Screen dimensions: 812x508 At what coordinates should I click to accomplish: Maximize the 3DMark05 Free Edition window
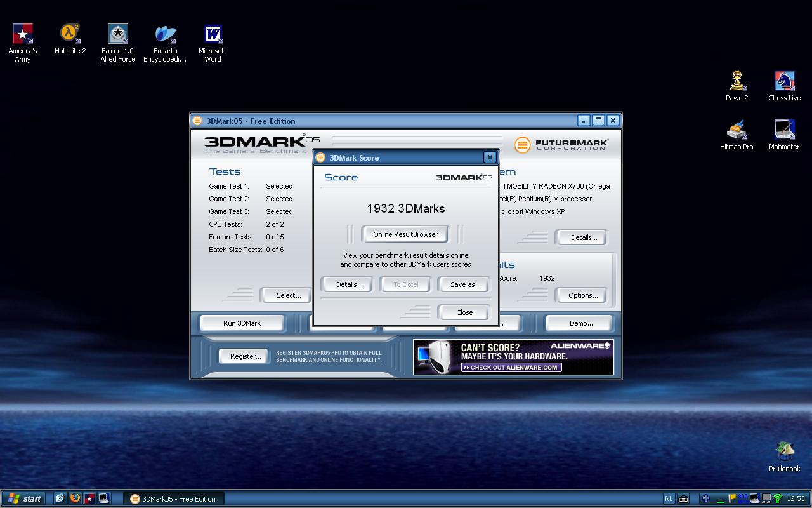point(598,121)
